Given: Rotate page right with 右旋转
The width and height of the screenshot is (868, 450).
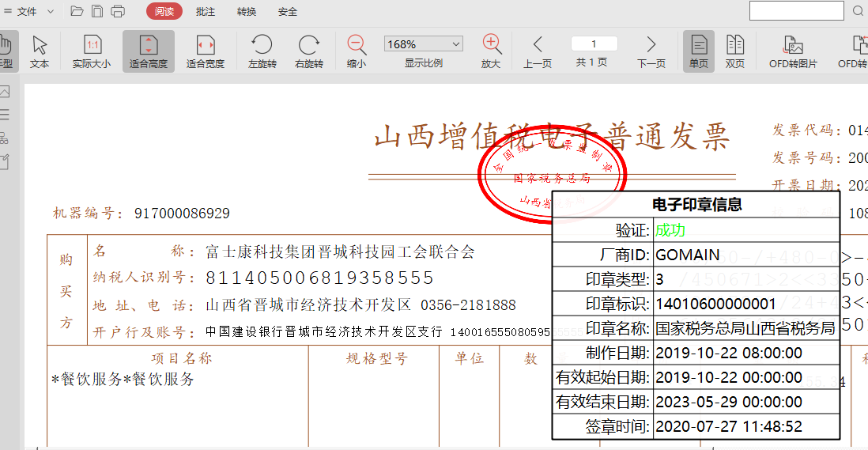Looking at the screenshot, I should [309, 51].
